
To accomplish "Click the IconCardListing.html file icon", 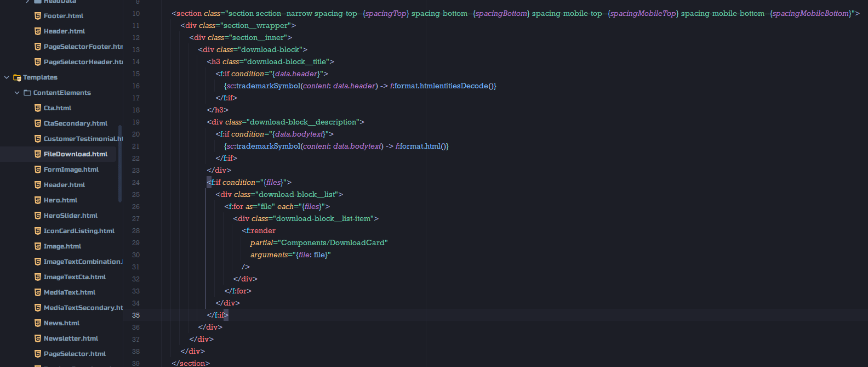I will click(38, 231).
